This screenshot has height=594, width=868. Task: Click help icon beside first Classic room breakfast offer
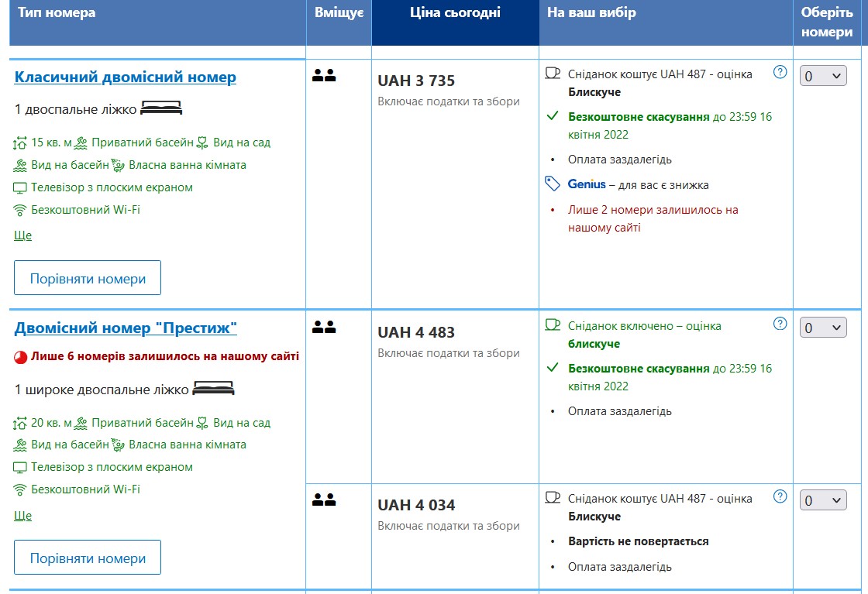[780, 72]
